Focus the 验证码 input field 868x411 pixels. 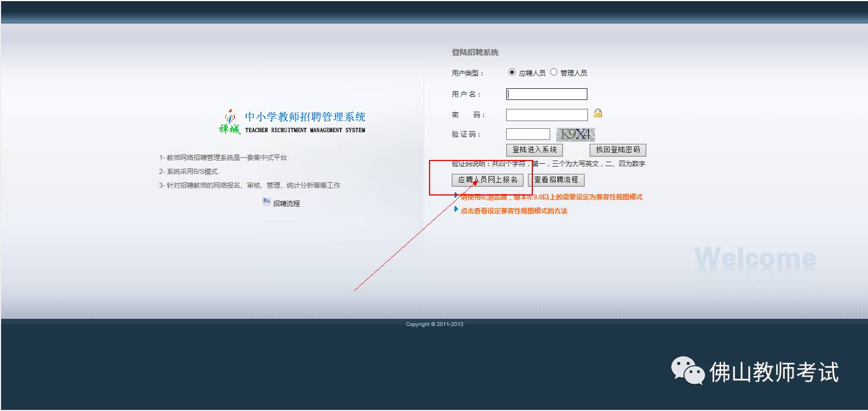click(x=528, y=134)
